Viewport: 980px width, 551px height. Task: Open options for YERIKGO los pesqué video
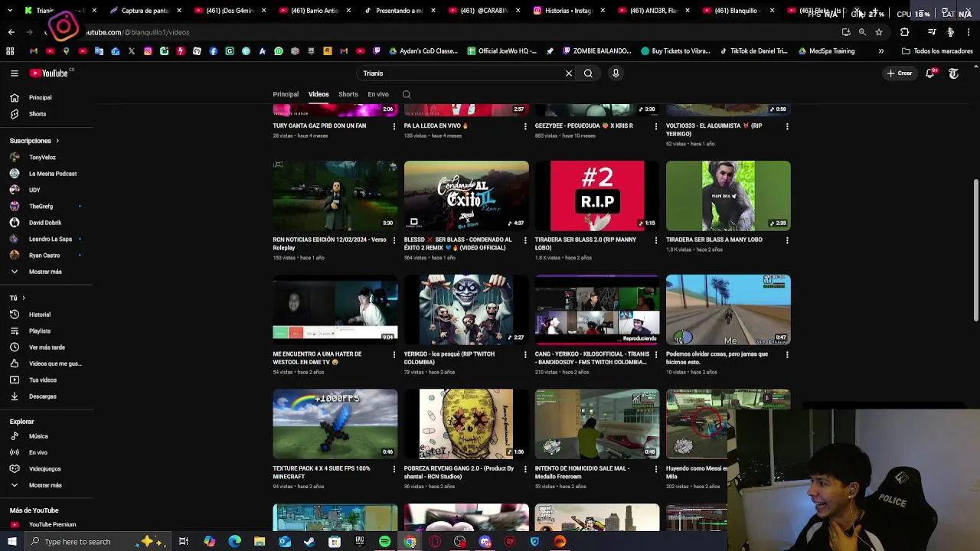(x=525, y=354)
